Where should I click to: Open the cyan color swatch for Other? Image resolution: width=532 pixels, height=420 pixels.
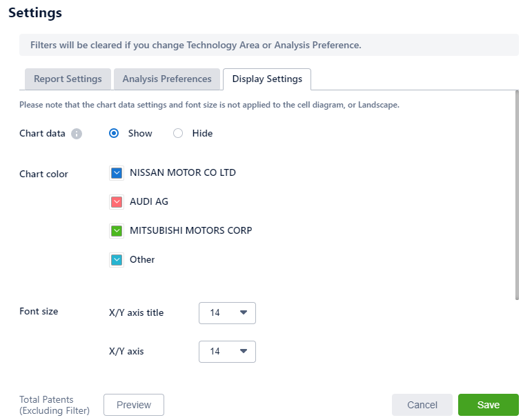pyautogui.click(x=116, y=260)
